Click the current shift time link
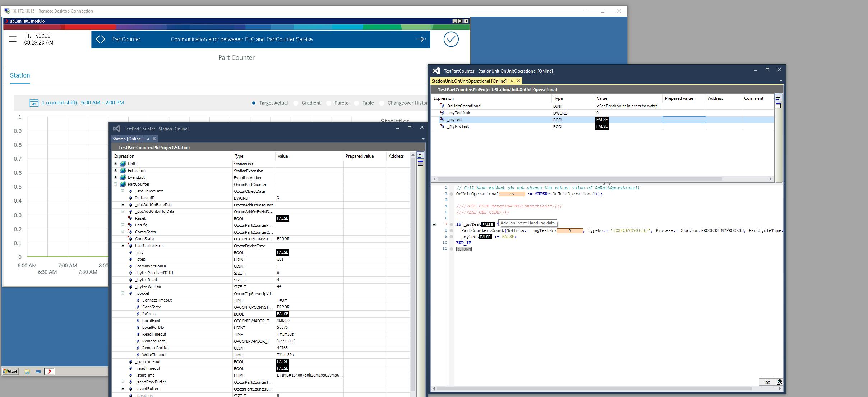868x397 pixels. tap(83, 103)
